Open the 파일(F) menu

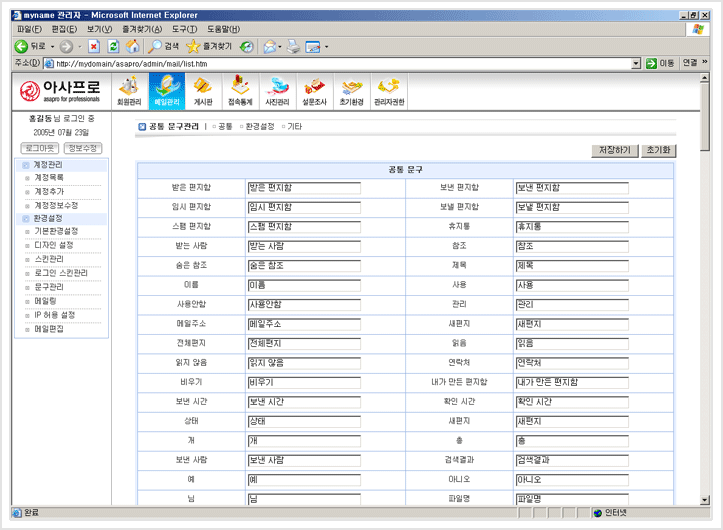[29, 30]
